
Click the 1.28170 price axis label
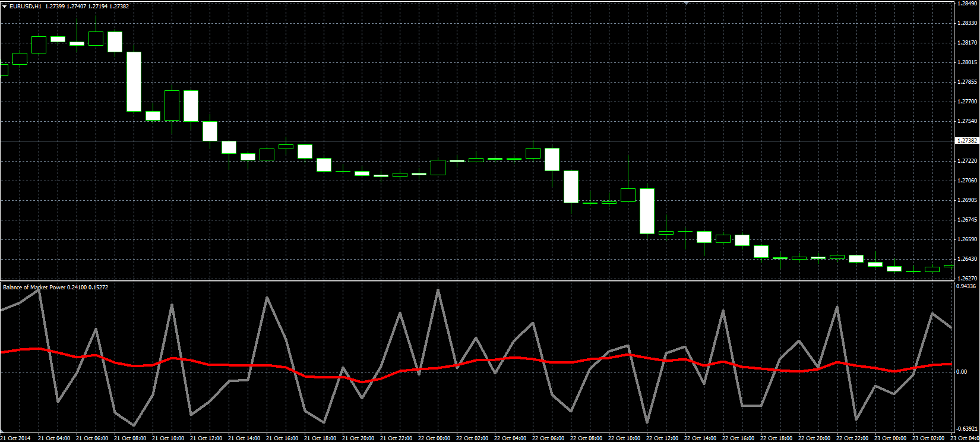[967, 43]
